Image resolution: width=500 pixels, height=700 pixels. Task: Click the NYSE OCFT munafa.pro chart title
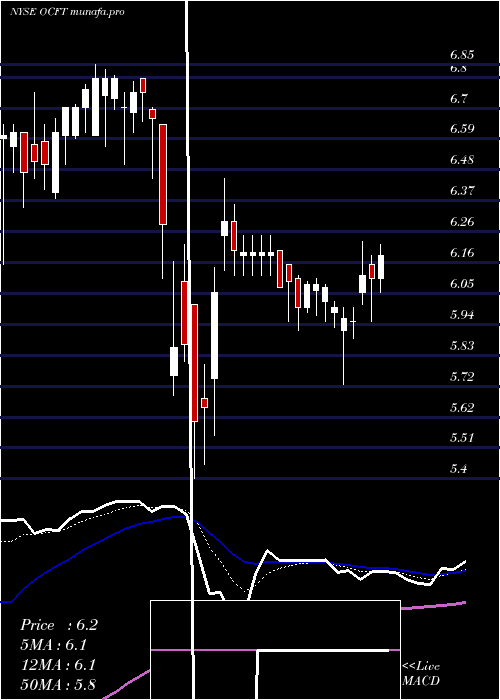tap(67, 12)
